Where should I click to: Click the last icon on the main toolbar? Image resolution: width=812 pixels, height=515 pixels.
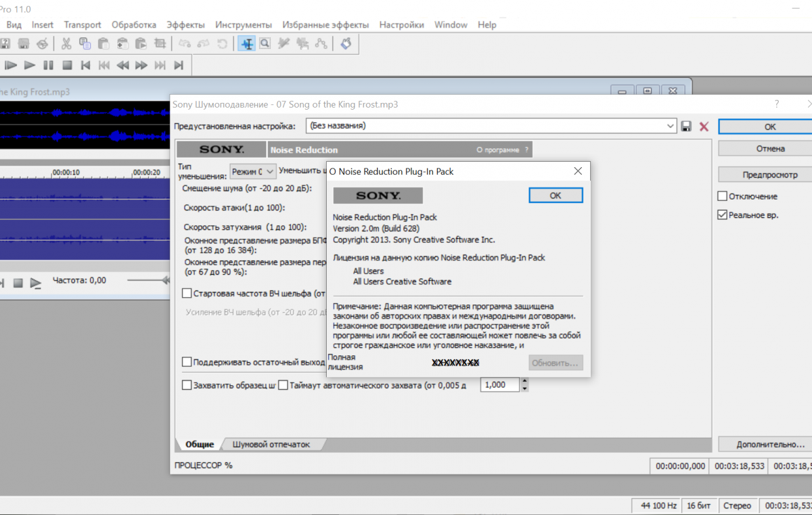[346, 44]
